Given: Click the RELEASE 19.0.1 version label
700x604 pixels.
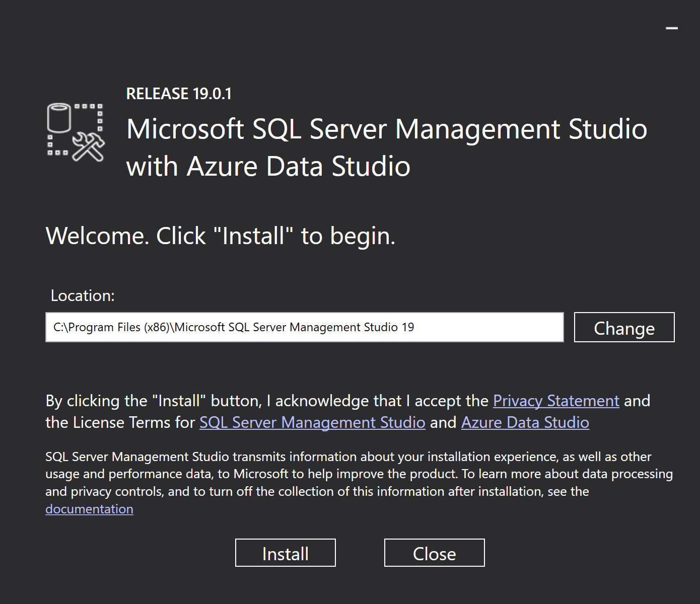Looking at the screenshot, I should tap(179, 93).
